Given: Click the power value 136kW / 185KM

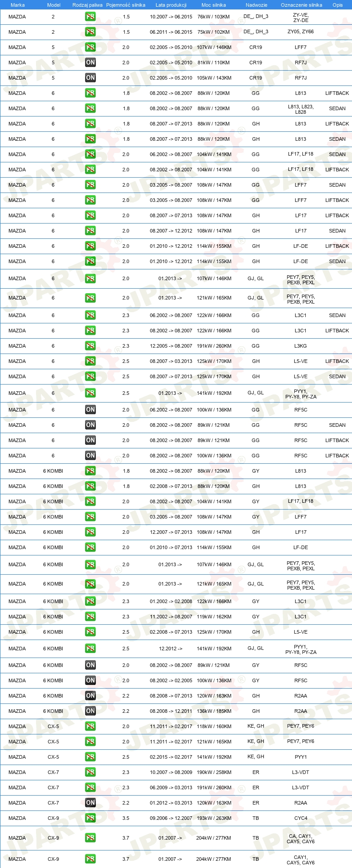Looking at the screenshot, I should point(214,711).
